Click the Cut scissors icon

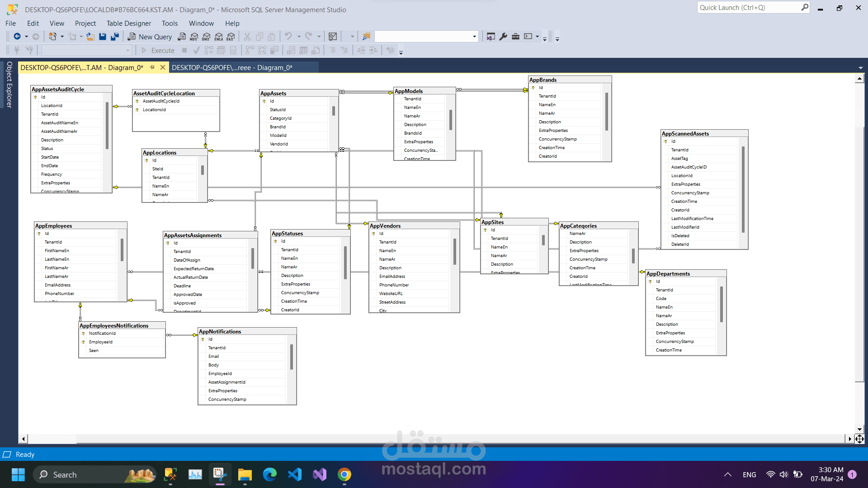247,37
